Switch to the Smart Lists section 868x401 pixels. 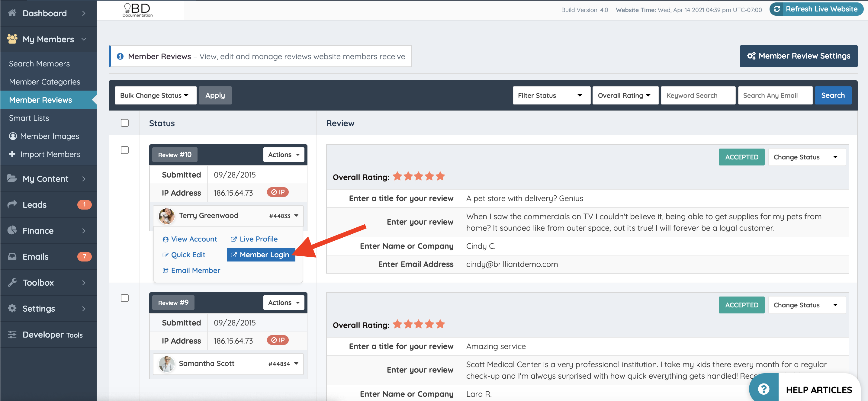tap(29, 118)
